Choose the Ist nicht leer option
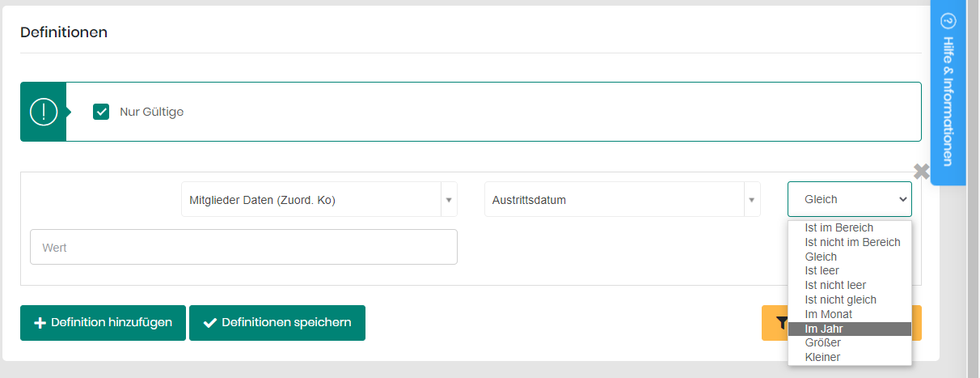The image size is (980, 378). point(835,285)
